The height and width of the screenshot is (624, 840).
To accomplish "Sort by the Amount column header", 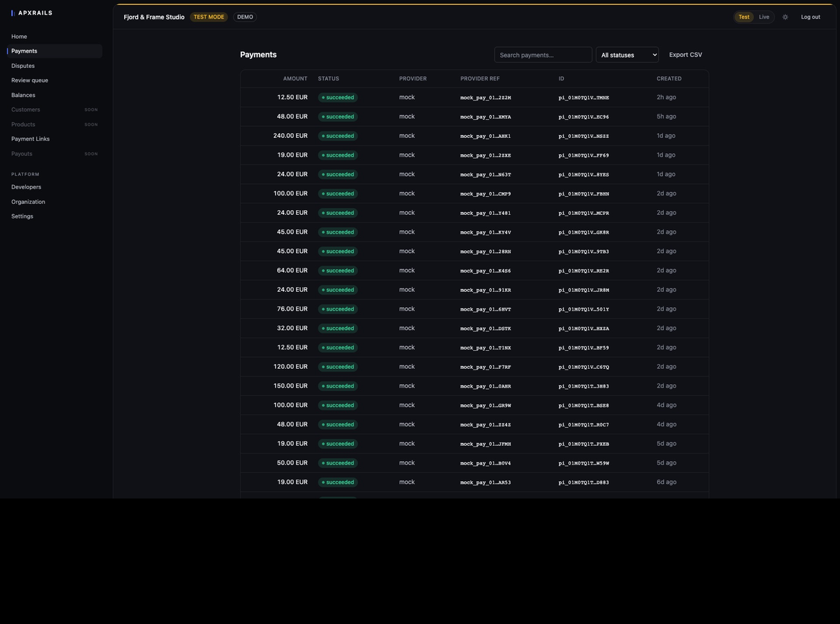I will click(295, 78).
